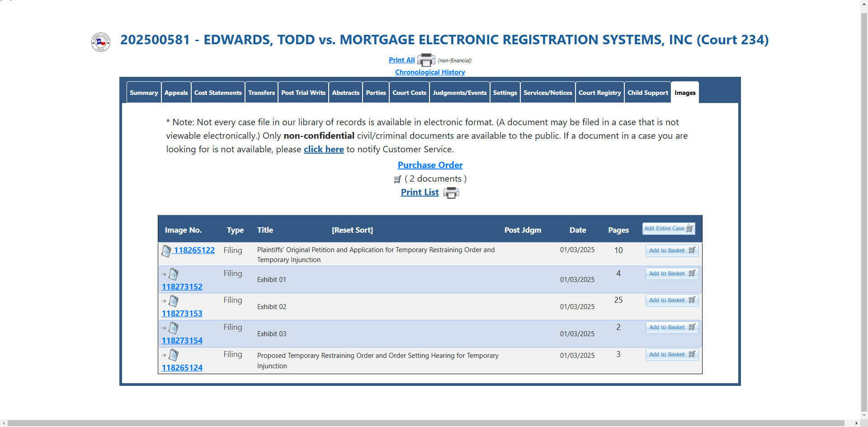Add the Original Petition document to basket
The width and height of the screenshot is (868, 427).
click(x=672, y=251)
